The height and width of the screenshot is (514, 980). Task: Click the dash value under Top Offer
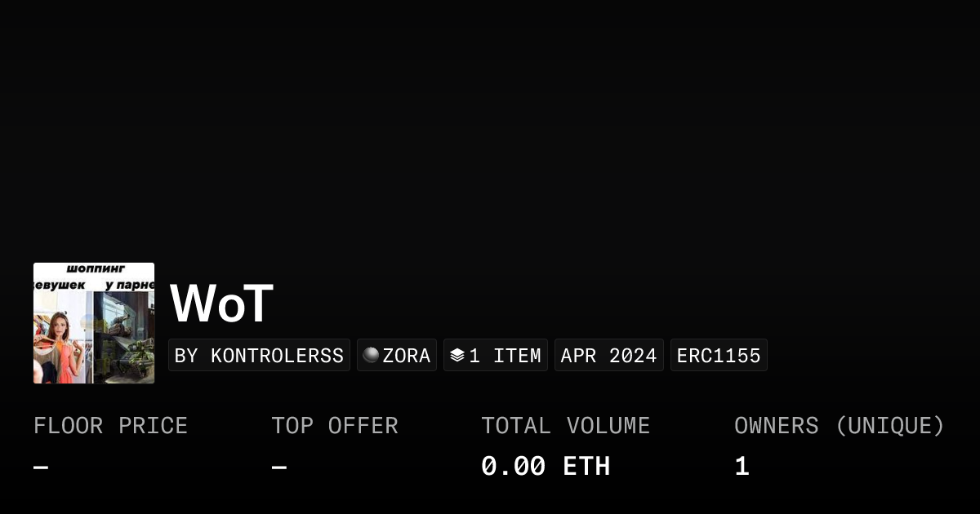pyautogui.click(x=279, y=467)
